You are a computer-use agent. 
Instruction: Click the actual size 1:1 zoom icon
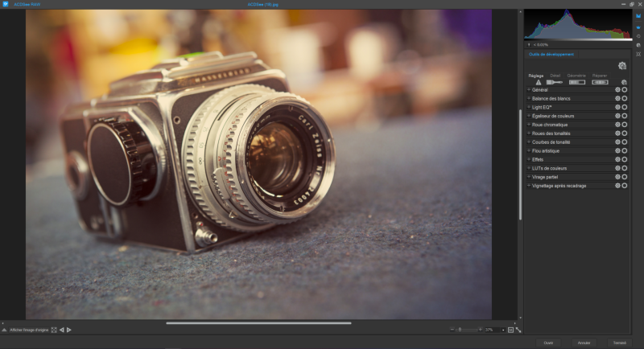[x=510, y=330]
